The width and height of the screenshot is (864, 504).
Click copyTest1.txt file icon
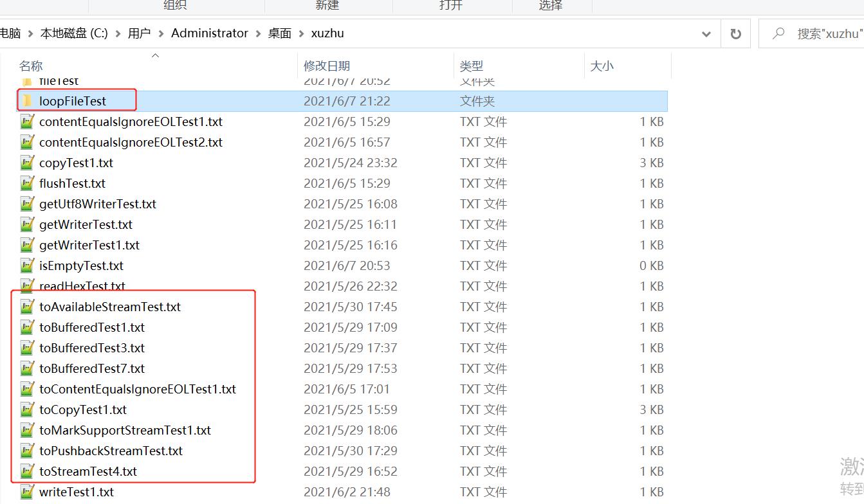pyautogui.click(x=27, y=163)
